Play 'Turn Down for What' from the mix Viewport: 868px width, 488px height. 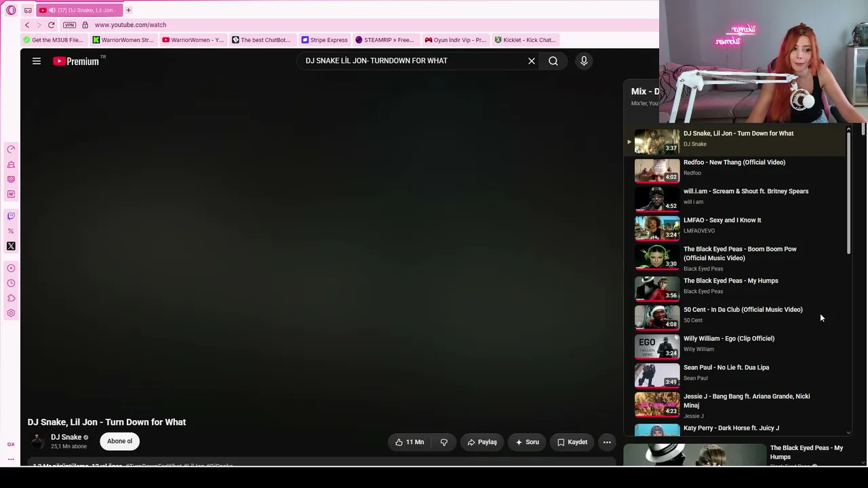tap(736, 142)
